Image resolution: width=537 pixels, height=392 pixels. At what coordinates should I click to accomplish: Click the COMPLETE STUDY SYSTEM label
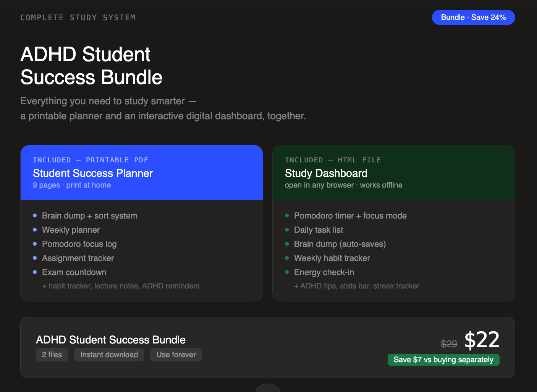coord(78,18)
